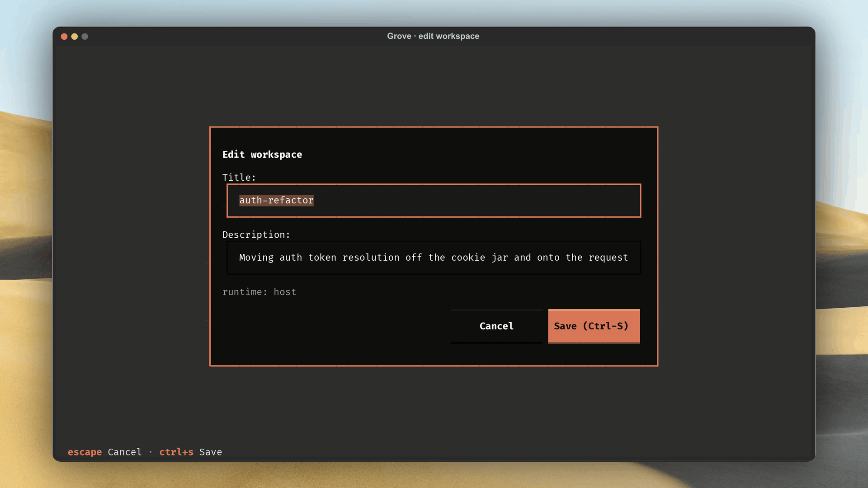Cancel the edit workspace dialog
The width and height of the screenshot is (868, 488).
[496, 326]
